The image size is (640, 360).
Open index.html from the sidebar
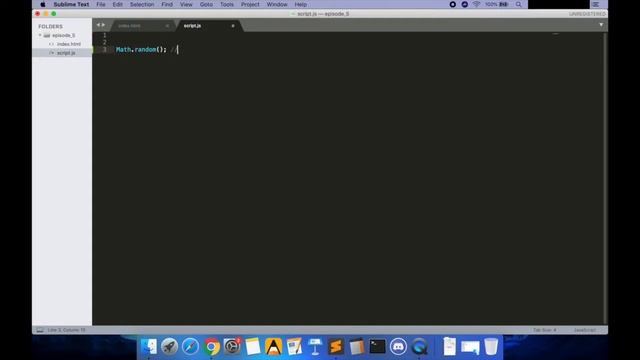(x=69, y=44)
